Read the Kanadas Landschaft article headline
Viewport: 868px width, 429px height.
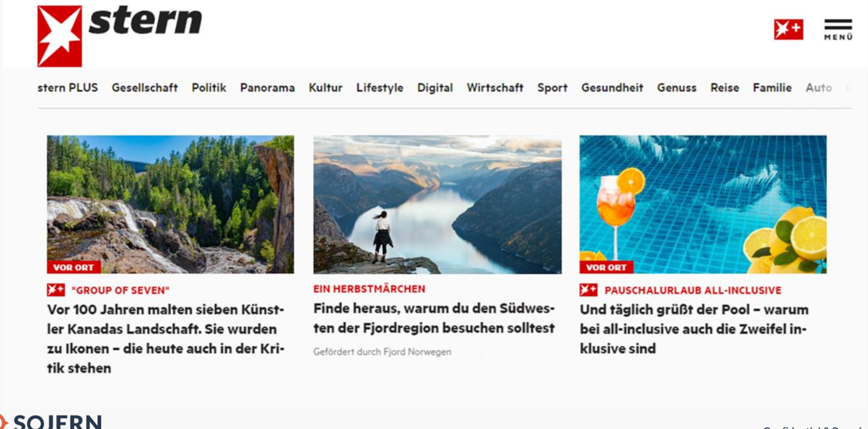point(166,339)
